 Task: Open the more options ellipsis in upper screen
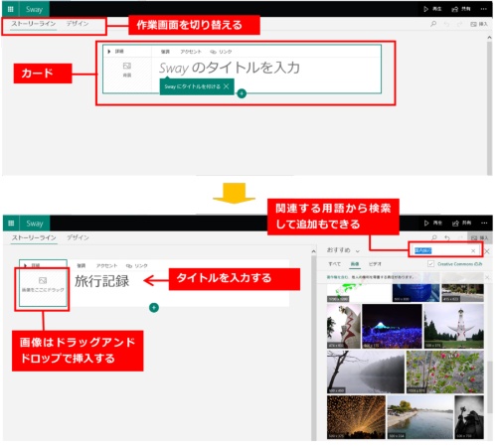(484, 9)
